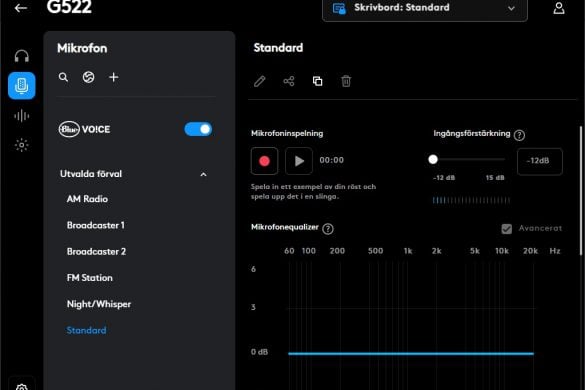
Task: Open the Skrivbord: Standard profile dropdown
Action: (x=425, y=9)
